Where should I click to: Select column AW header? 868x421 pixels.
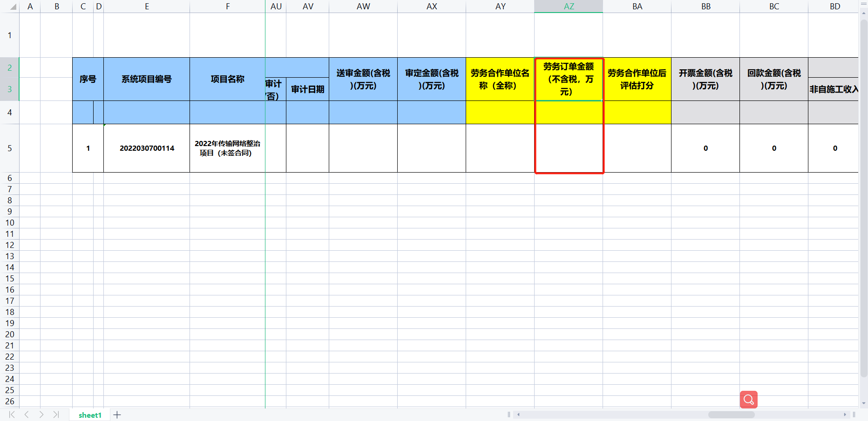point(363,7)
